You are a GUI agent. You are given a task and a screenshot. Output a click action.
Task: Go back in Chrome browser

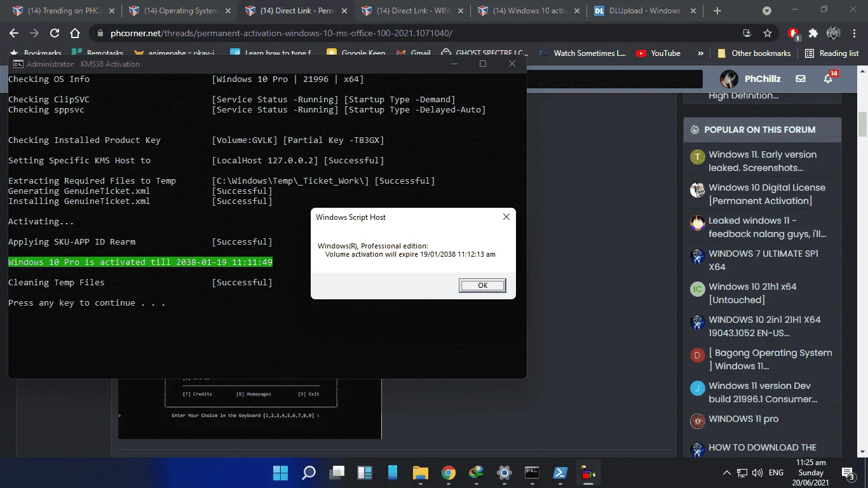14,33
